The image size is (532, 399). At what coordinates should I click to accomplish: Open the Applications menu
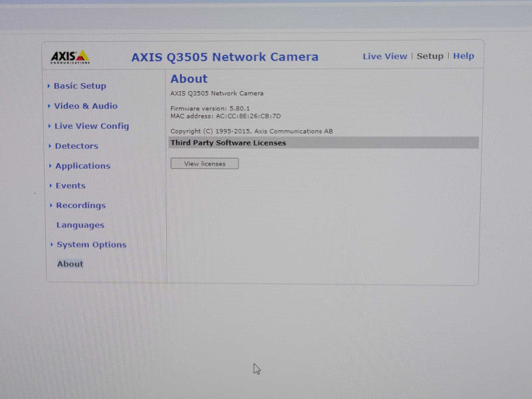point(82,166)
